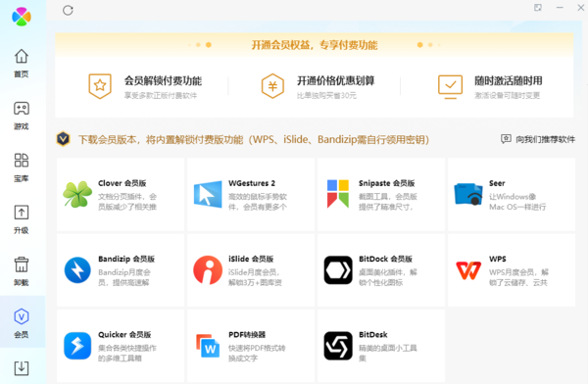Click 随时激活随时用 heading
The image size is (588, 384).
[508, 80]
